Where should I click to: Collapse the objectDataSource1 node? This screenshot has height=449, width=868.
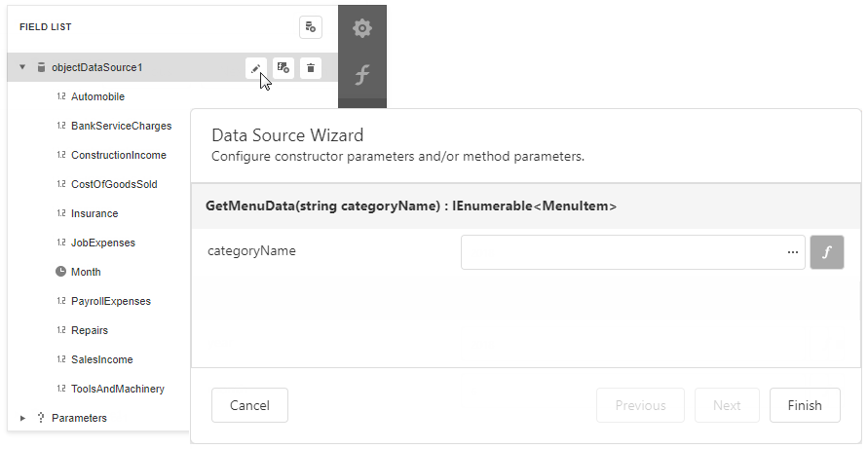(22, 67)
